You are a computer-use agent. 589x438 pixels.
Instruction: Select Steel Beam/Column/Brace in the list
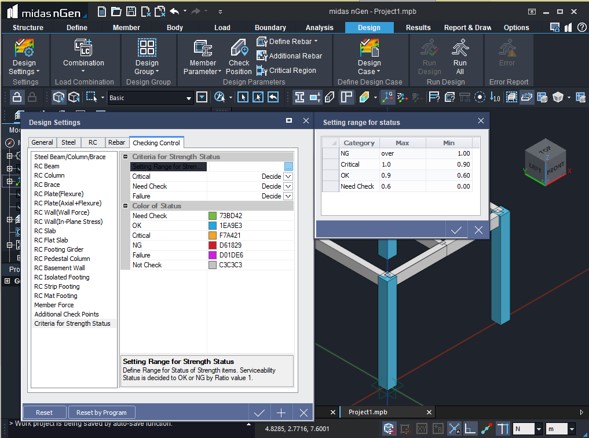click(70, 157)
